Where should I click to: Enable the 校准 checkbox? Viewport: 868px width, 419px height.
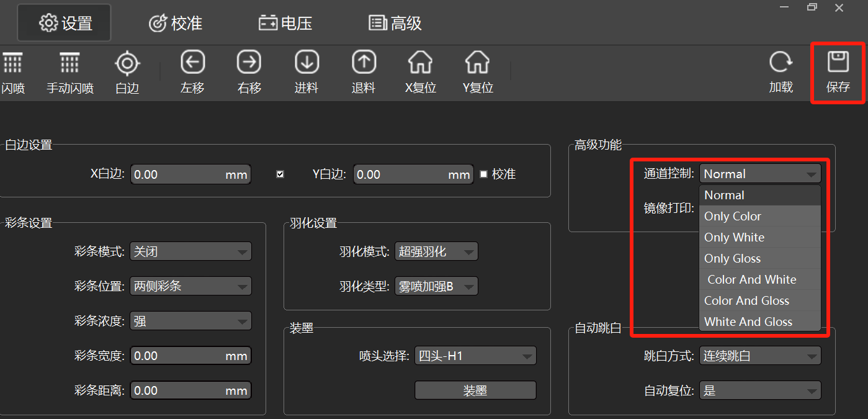coord(484,174)
